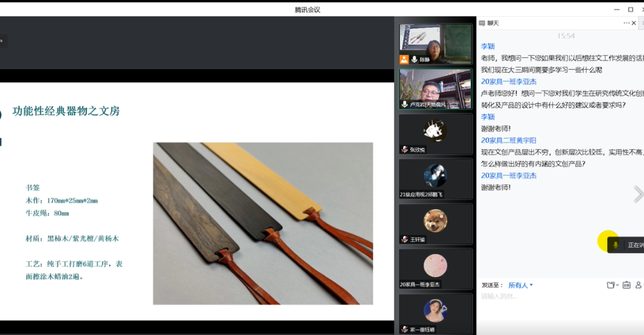The height and width of the screenshot is (335, 644).
Task: Expand the chevron arrow at chat right edge
Action: [x=638, y=194]
